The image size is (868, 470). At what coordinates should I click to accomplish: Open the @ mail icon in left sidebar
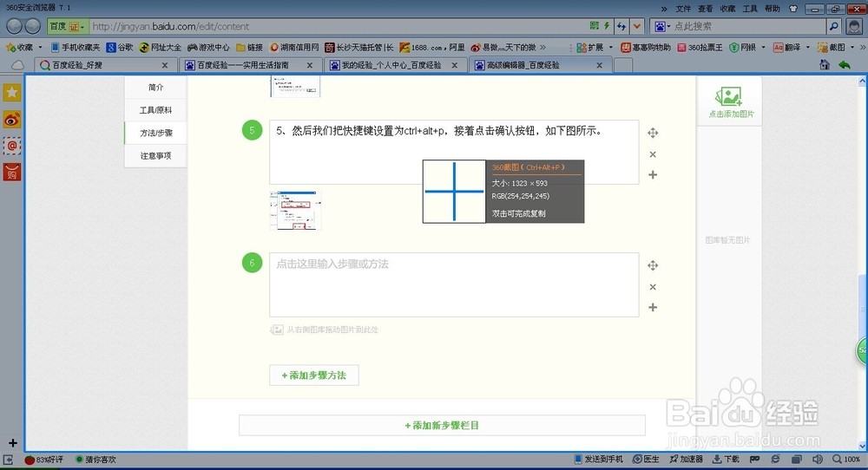tap(12, 146)
